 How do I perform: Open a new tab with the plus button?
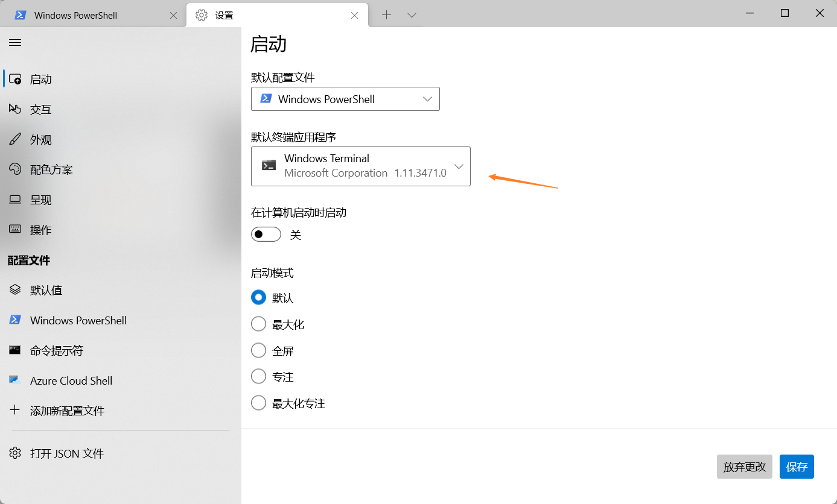(x=387, y=15)
